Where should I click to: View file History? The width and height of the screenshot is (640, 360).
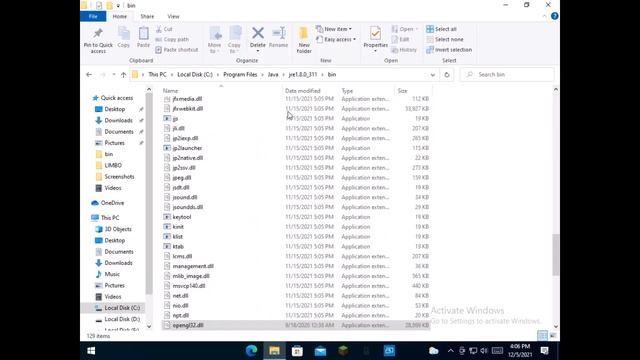tap(404, 50)
